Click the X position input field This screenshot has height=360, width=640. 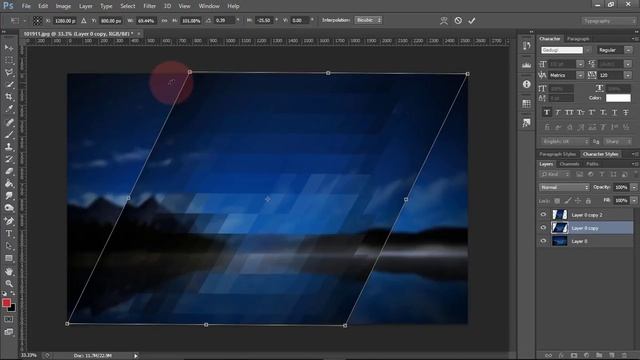[x=65, y=20]
